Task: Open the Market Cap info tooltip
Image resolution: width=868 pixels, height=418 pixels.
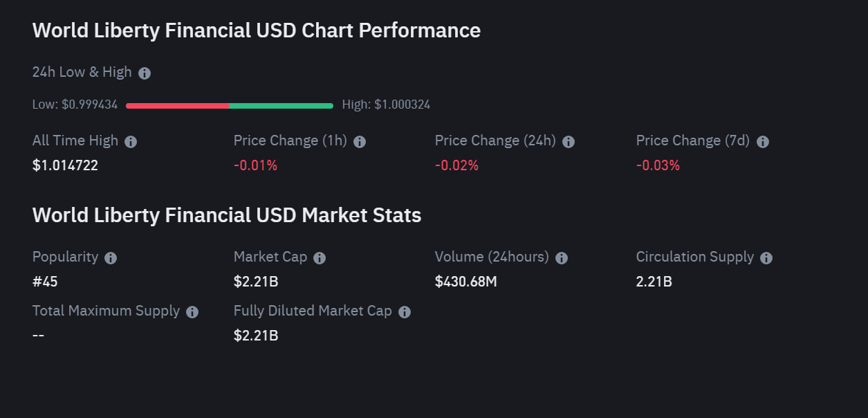Action: coord(319,257)
